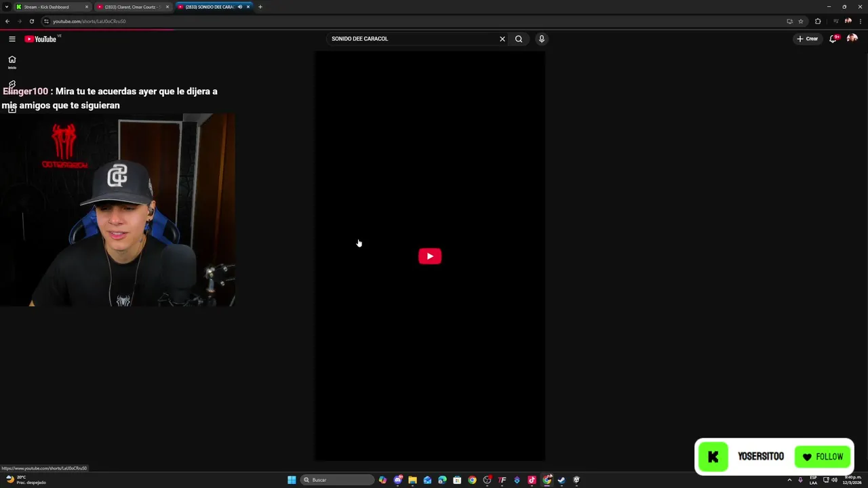Screen dimensions: 868x488
Task: Open YouTube account avatar menu
Action: 852,39
